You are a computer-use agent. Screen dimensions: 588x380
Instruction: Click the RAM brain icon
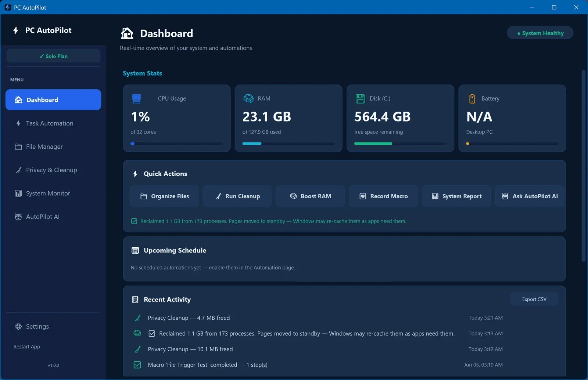[248, 98]
